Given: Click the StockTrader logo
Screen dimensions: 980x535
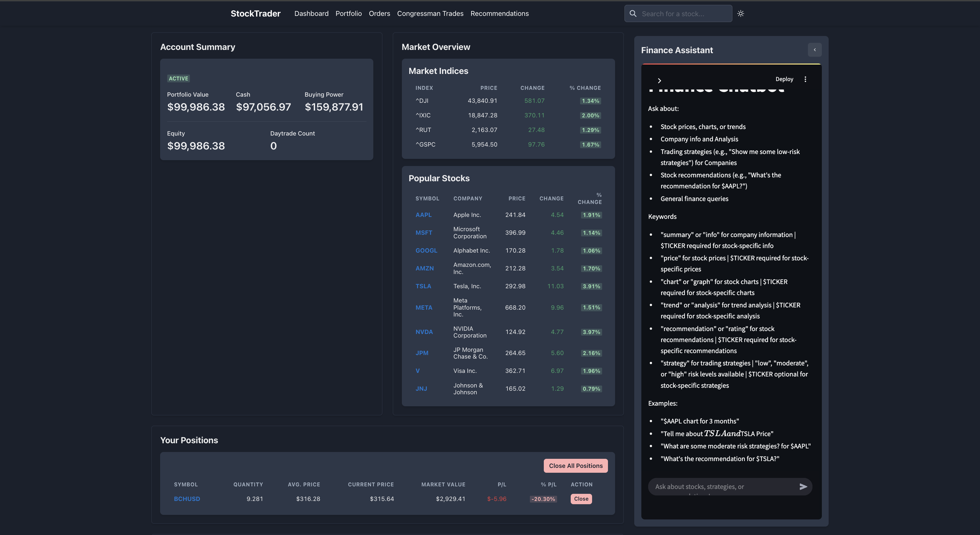Looking at the screenshot, I should (x=255, y=14).
